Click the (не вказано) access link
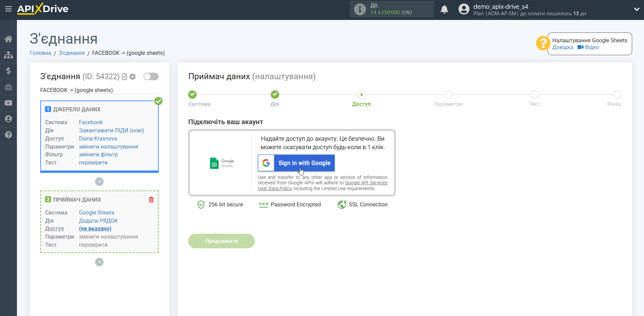Viewport: 644px width, 316px height. (95, 229)
